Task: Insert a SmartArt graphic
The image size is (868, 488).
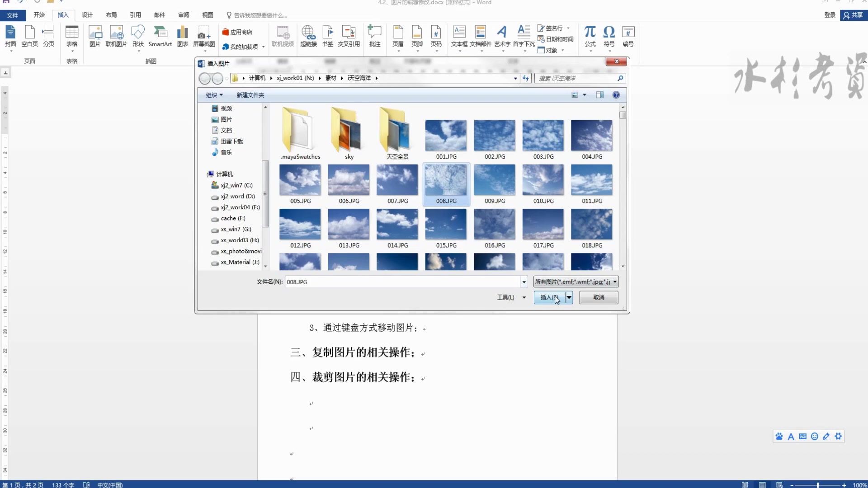Action: (160, 36)
